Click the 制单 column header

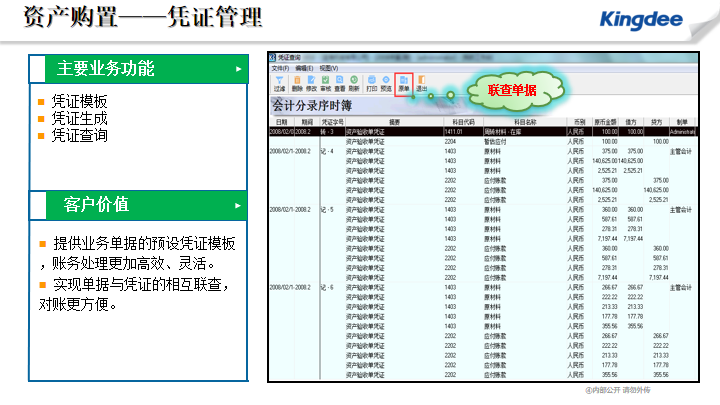(682, 122)
